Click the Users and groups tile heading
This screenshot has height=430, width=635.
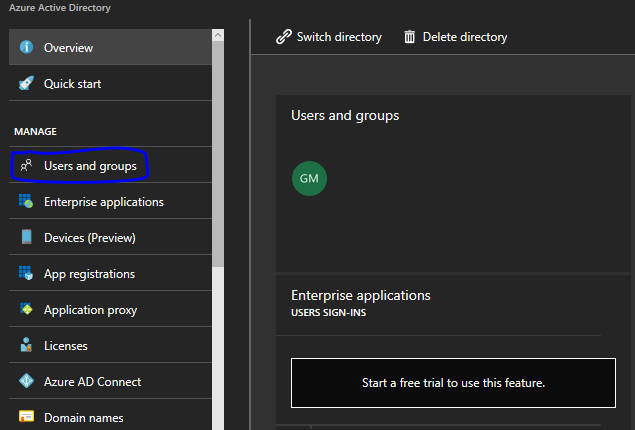[x=345, y=116]
